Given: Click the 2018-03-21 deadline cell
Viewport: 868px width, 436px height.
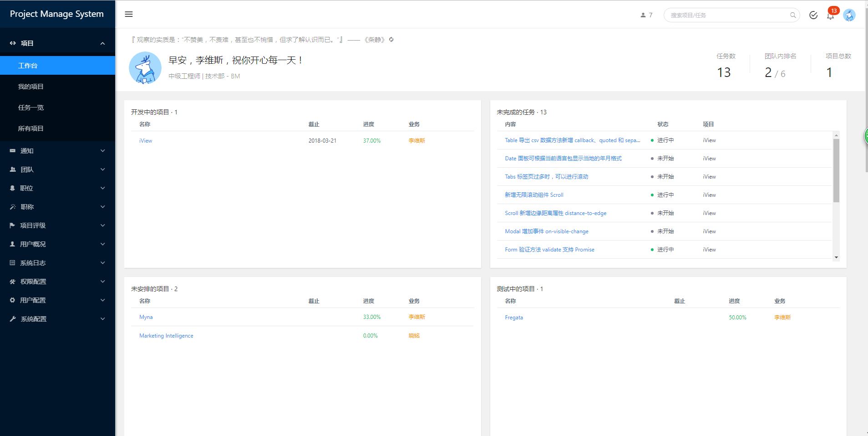Looking at the screenshot, I should [322, 141].
